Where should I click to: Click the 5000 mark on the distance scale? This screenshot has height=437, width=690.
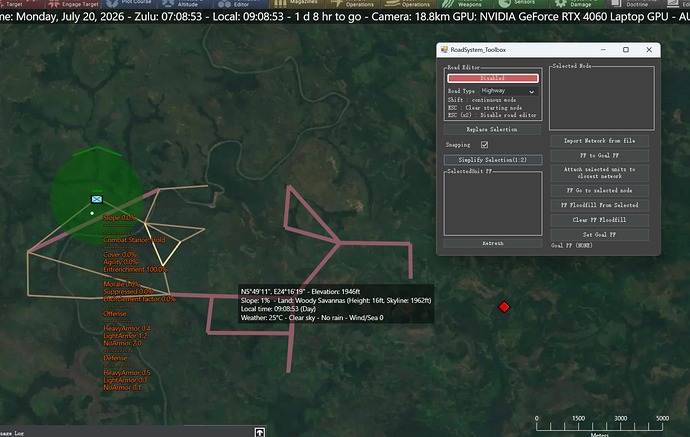point(662,419)
